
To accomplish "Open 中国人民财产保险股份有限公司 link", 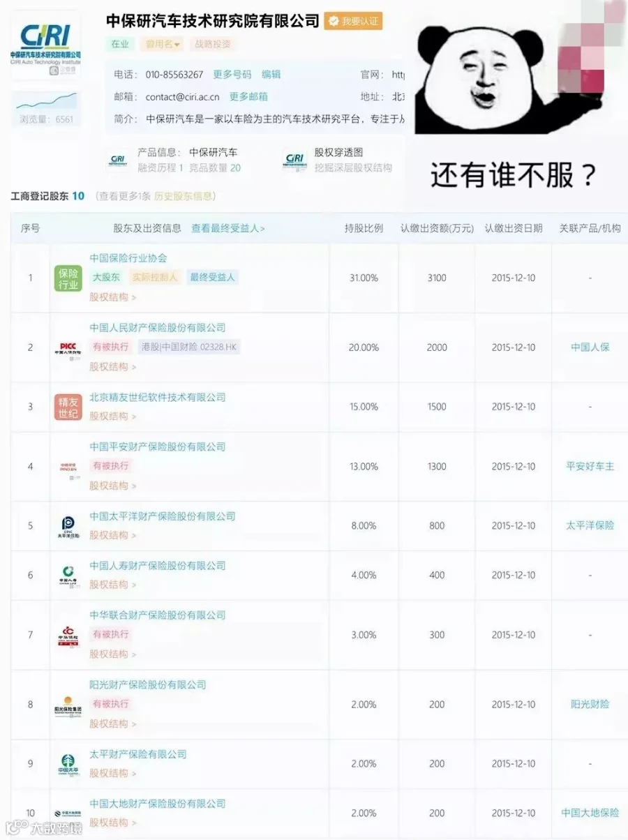I will click(x=158, y=328).
